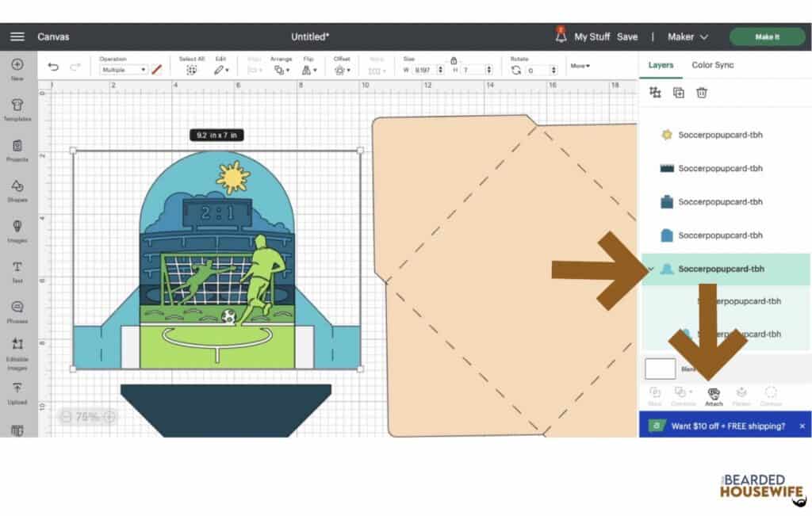Open the More toolbar dropdown
The width and height of the screenshot is (812, 516).
580,66
